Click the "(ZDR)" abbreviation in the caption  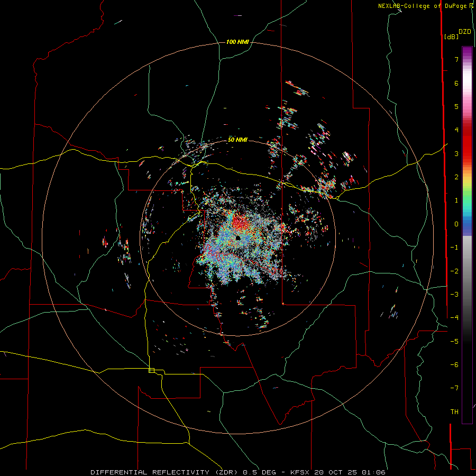tap(227, 472)
